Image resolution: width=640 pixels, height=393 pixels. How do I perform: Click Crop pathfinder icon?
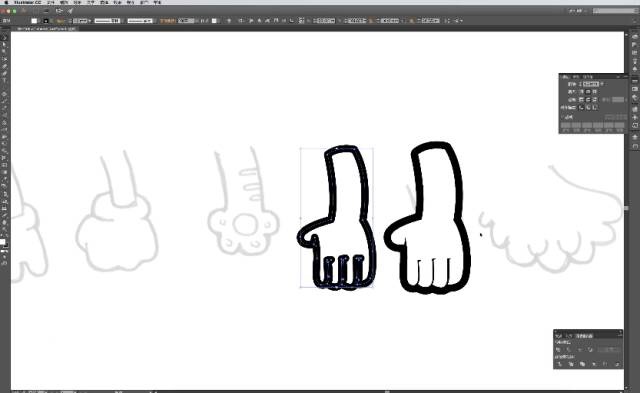[594, 364]
